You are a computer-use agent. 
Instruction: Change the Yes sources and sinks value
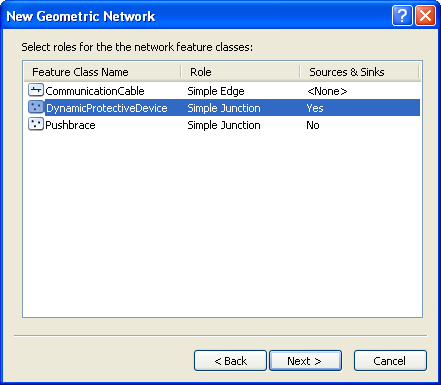pyautogui.click(x=315, y=108)
